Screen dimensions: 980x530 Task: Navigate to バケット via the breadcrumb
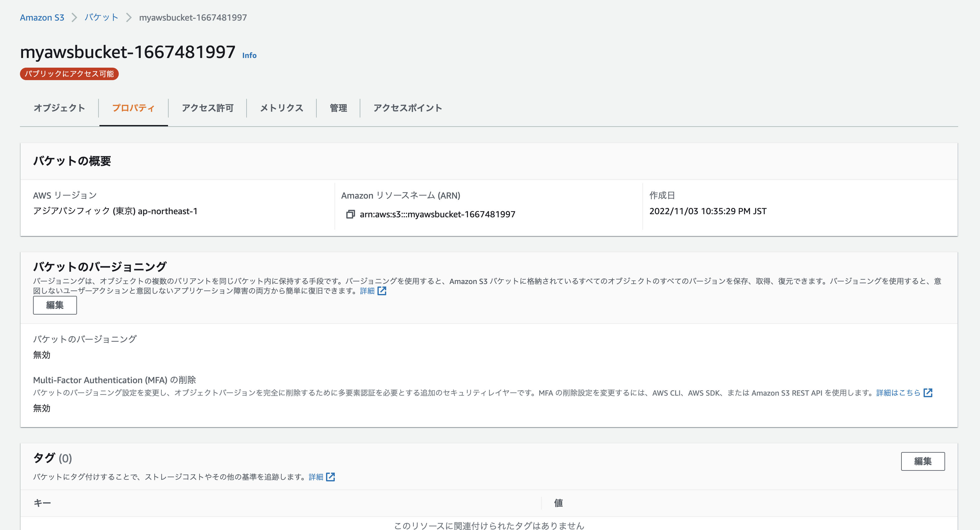tap(101, 17)
